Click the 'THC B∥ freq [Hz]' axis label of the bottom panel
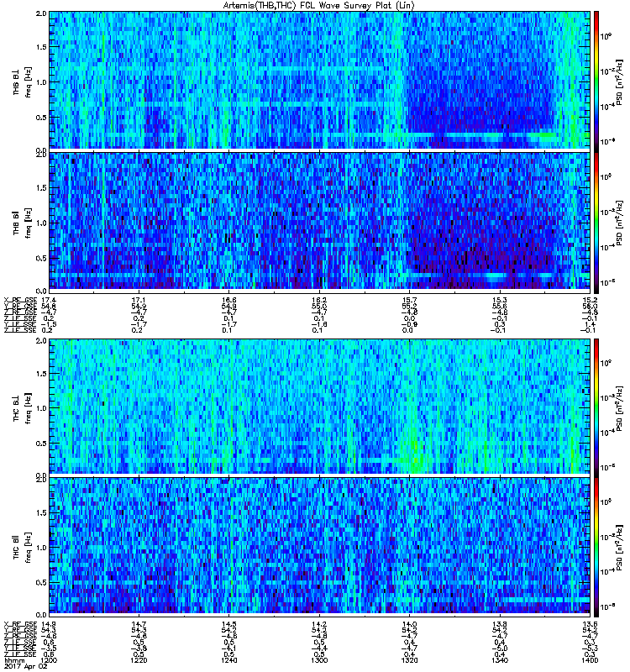 [22, 548]
